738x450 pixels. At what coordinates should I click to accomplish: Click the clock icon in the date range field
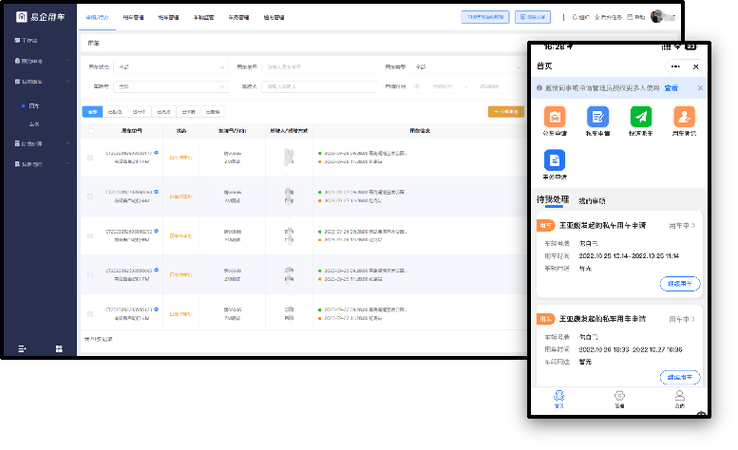coord(417,87)
